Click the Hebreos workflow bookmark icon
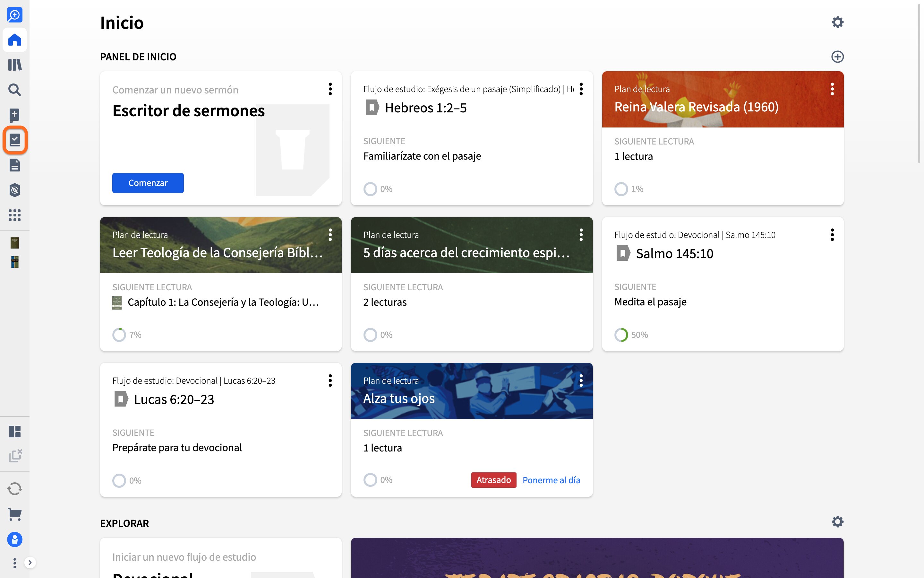Screen dimensions: 924x578 [372, 108]
